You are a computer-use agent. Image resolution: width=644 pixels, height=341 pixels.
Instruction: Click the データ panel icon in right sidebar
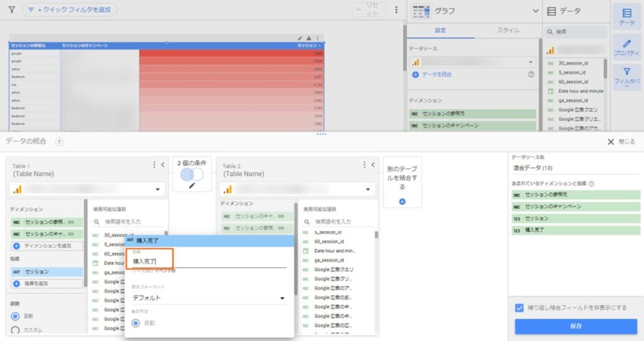[626, 16]
